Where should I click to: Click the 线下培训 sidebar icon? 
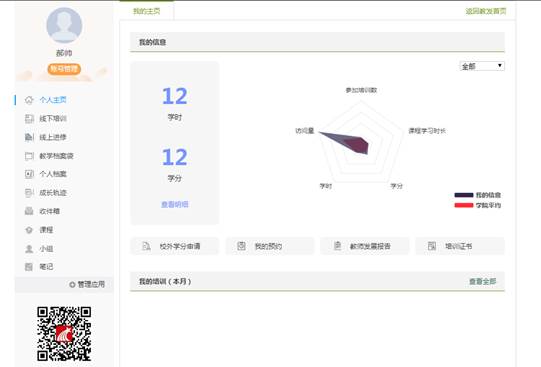pos(29,119)
